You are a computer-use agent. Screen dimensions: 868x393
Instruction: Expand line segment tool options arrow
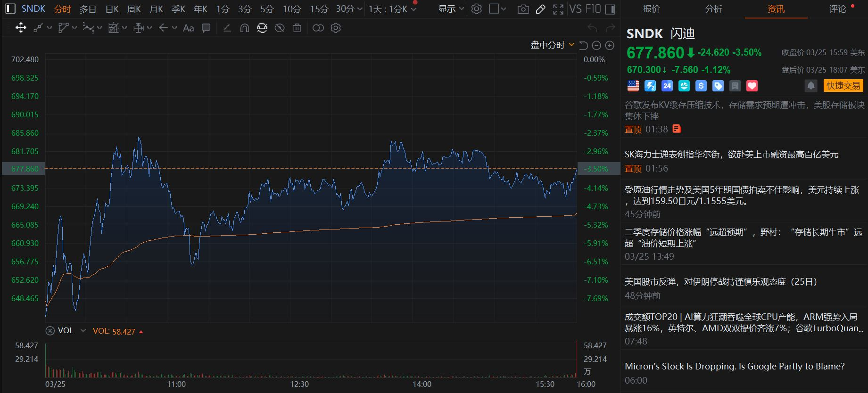49,28
